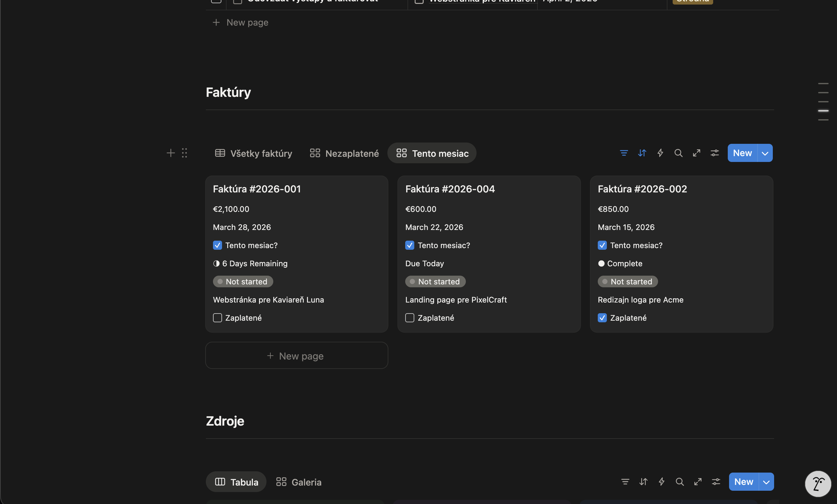This screenshot has width=837, height=504.
Task: Open Faktúra #2026-001 card title
Action: [x=257, y=189]
